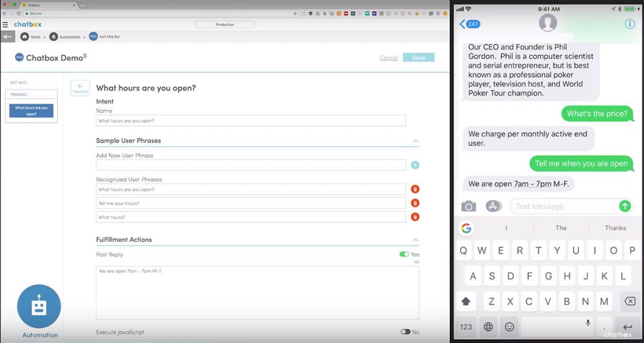Open Automations breadcrumb icon
Image resolution: width=644 pixels, height=343 pixels.
click(53, 36)
